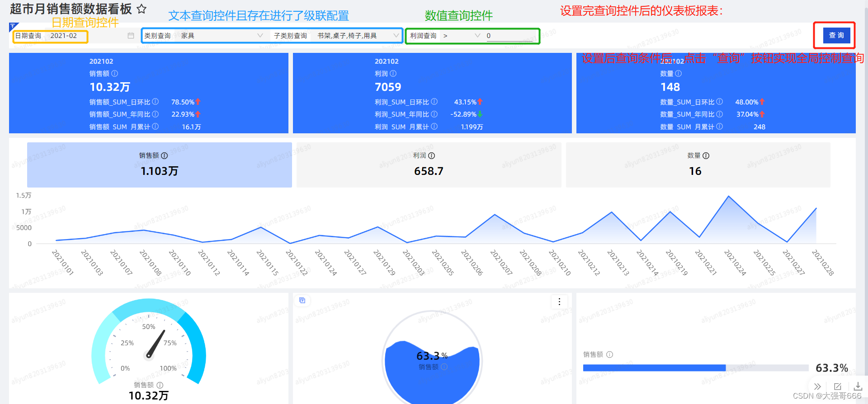Viewport: 868px width, 404px height.
Task: Click the download icon at bottom right
Action: (858, 386)
